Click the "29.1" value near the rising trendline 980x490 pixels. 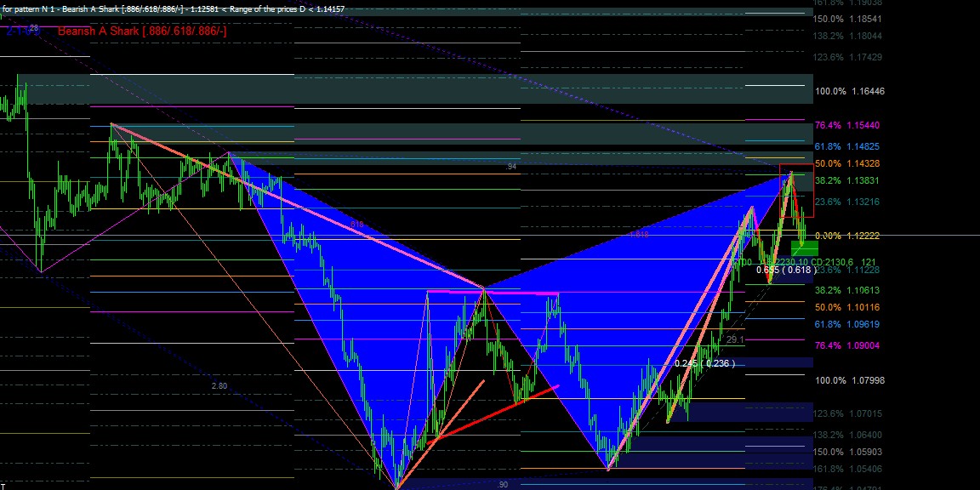pos(735,339)
